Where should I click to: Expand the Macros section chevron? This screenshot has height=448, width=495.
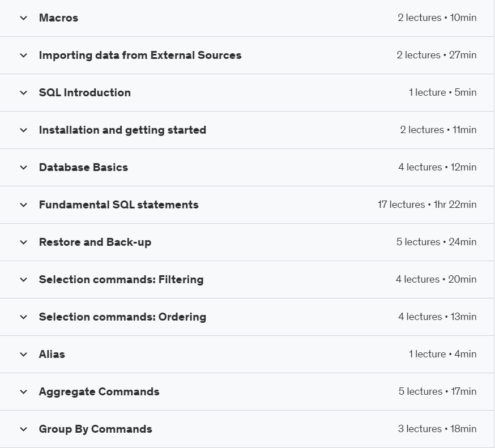pyautogui.click(x=23, y=18)
